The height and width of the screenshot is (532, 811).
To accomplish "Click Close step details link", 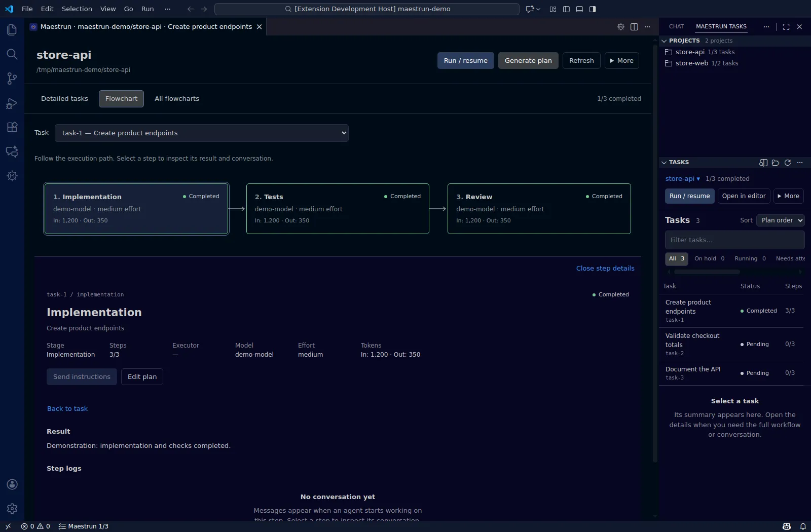I will pyautogui.click(x=605, y=269).
